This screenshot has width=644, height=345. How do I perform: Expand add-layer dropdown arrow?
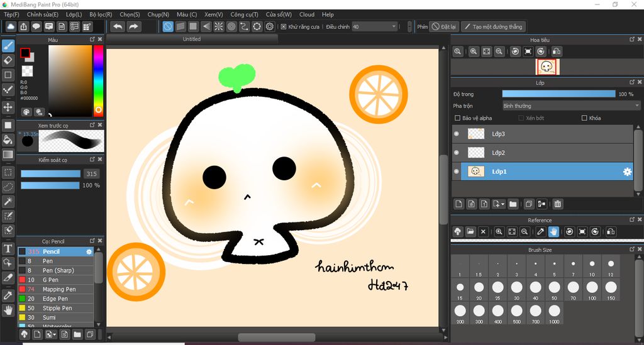503,204
